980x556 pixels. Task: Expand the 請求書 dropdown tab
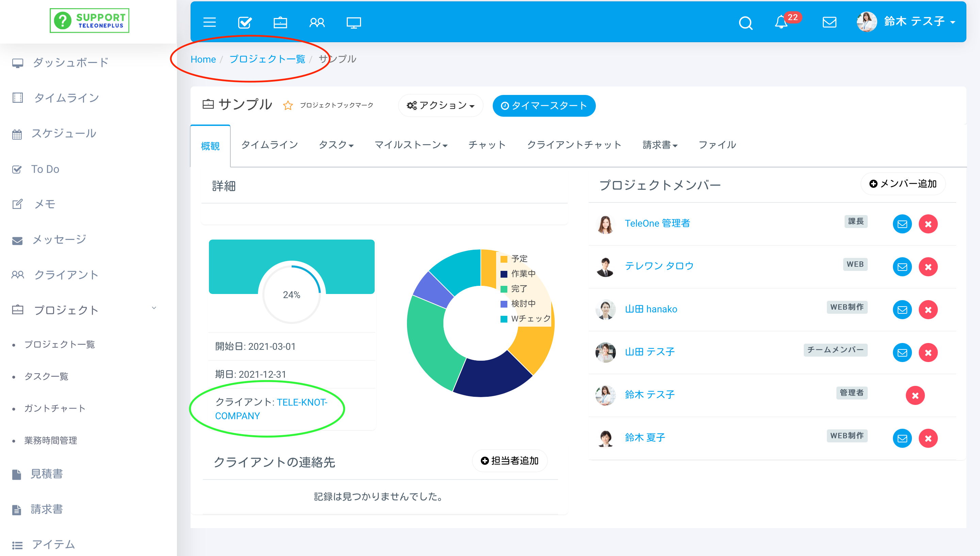coord(659,145)
